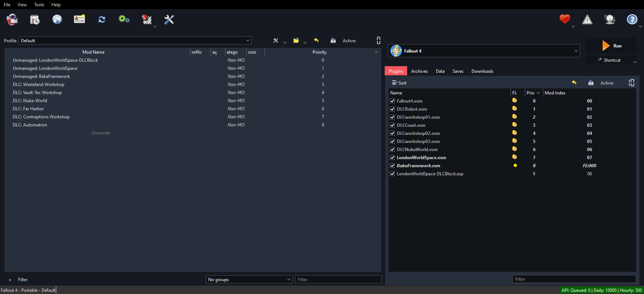644x294 pixels.
Task: Toggle the DLCworkshop01.esm checkbox
Action: 392,117
